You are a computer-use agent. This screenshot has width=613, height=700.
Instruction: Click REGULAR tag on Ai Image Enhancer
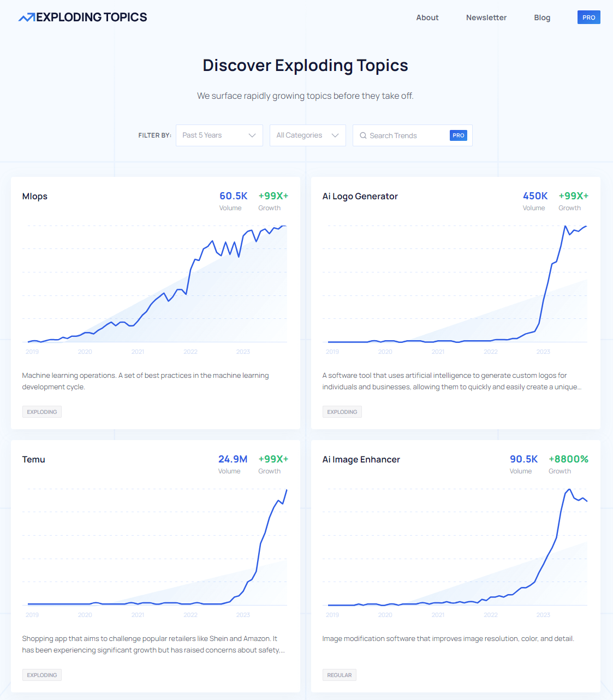339,675
